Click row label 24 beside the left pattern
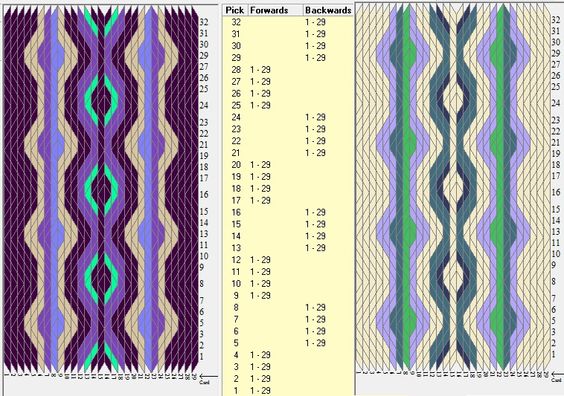 tap(204, 105)
